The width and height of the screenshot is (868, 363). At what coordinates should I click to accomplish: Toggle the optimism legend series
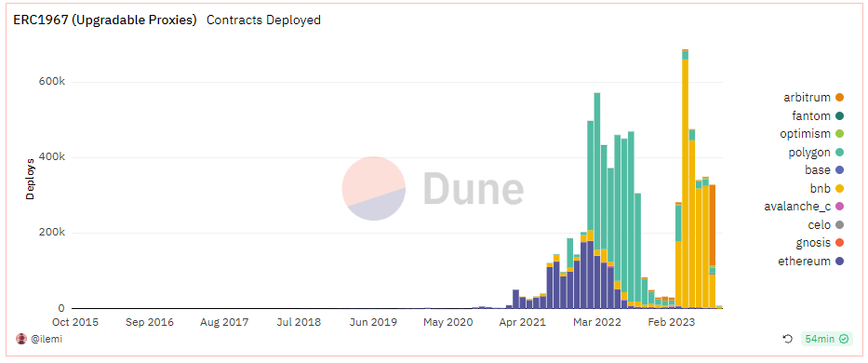[x=811, y=133]
